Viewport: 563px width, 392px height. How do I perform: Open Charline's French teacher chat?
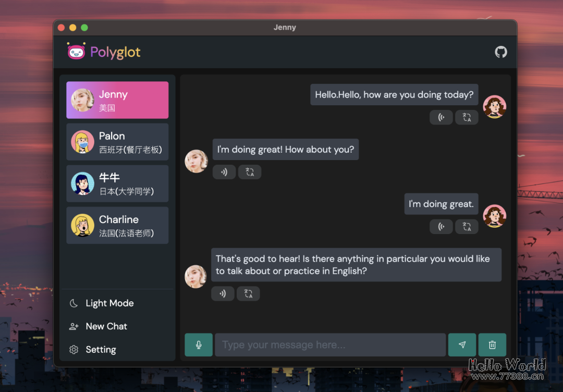[117, 225]
